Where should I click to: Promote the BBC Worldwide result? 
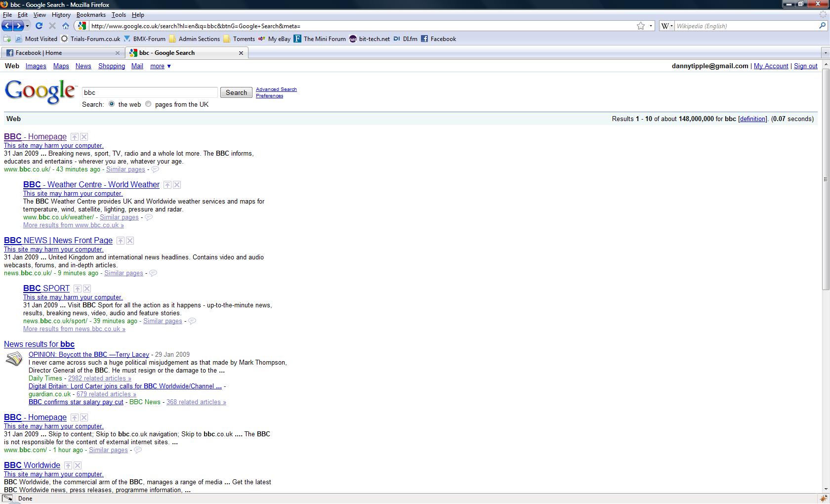point(68,465)
